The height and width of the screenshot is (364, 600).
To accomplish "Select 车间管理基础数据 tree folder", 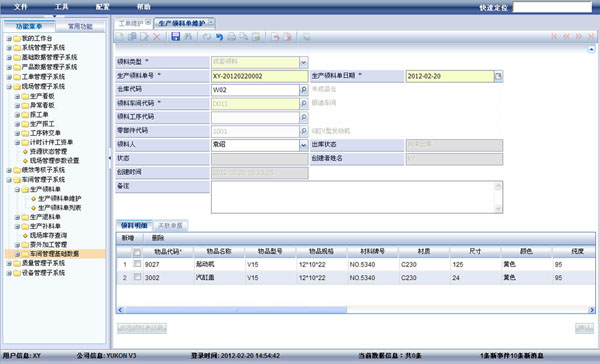I will pyautogui.click(x=54, y=254).
